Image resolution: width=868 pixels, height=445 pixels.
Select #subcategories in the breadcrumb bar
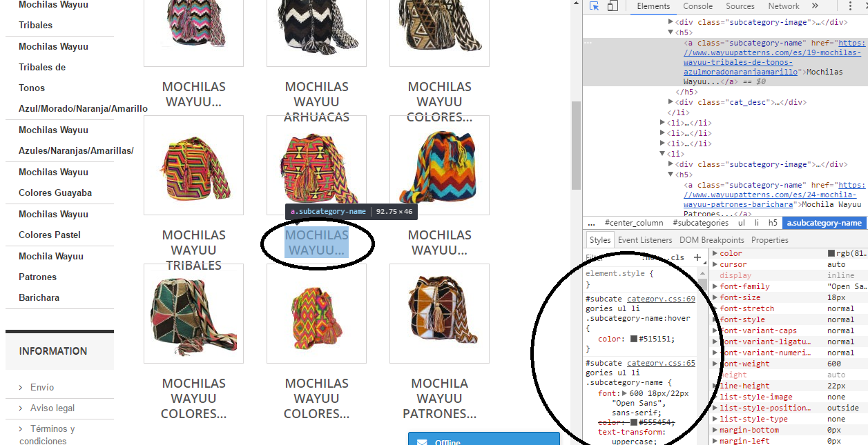700,223
